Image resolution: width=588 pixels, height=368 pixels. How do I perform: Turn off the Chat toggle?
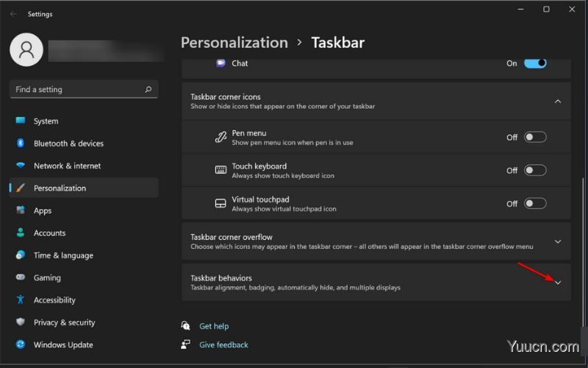coord(535,63)
